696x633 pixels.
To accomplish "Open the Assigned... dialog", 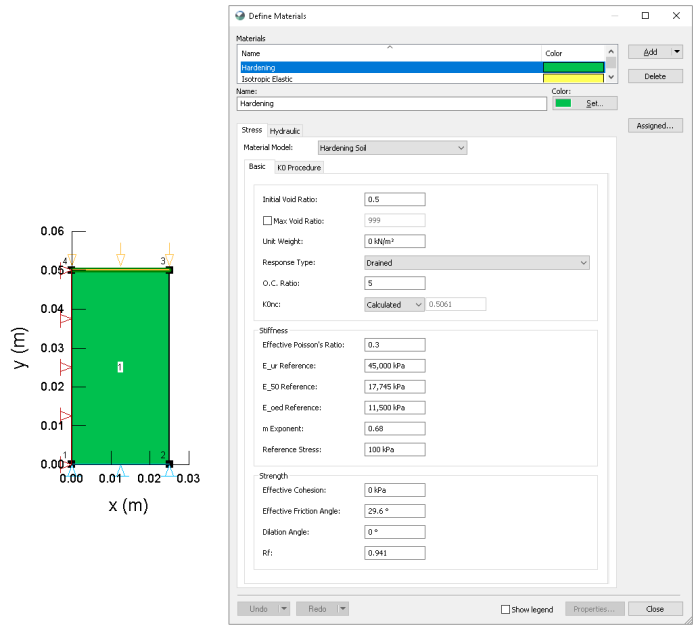I will [655, 126].
